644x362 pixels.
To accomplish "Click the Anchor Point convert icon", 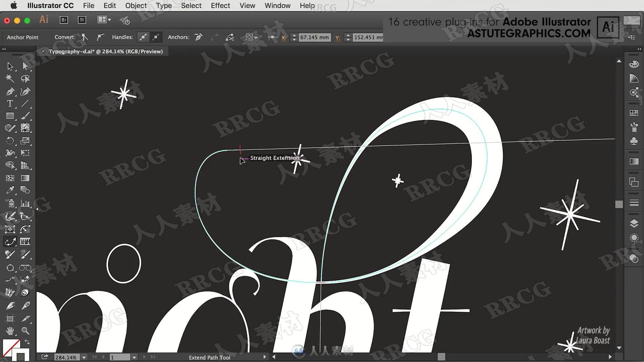I will click(85, 37).
